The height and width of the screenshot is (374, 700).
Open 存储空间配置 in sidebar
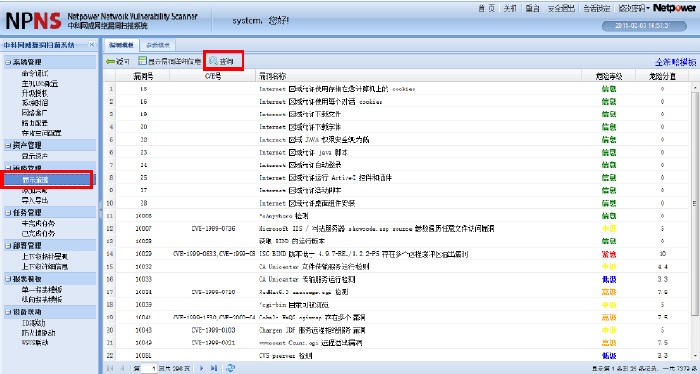click(41, 133)
